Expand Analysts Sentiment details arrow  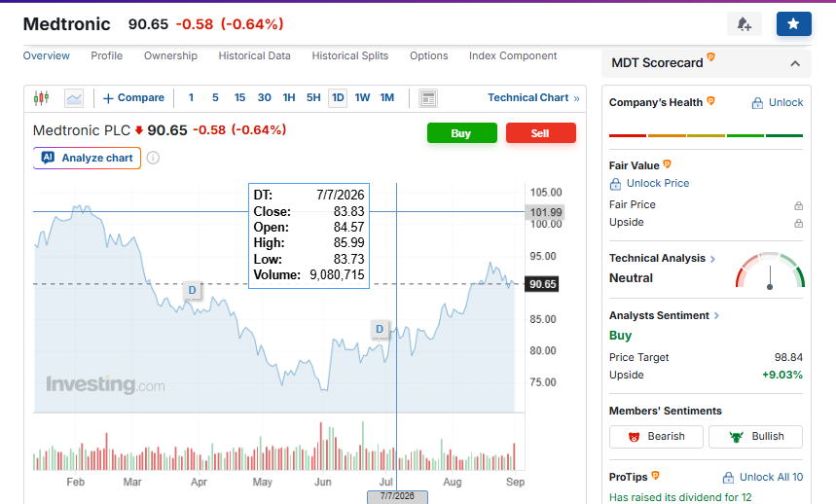point(716,316)
